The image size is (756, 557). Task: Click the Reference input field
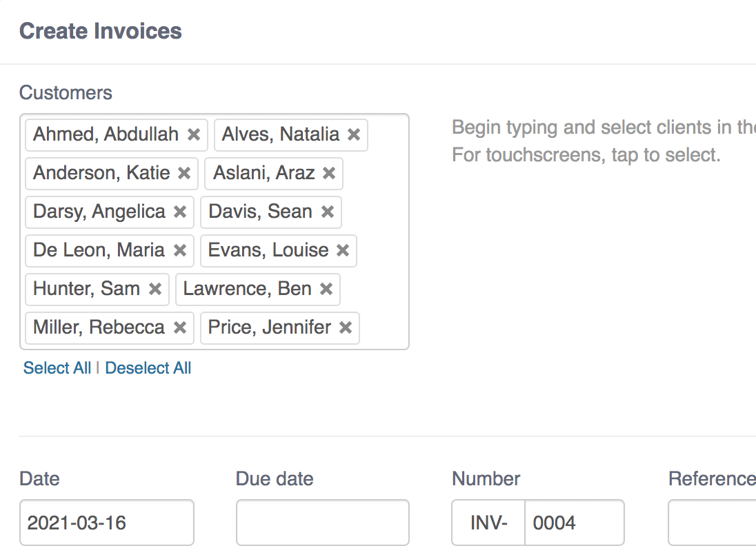[x=712, y=523]
